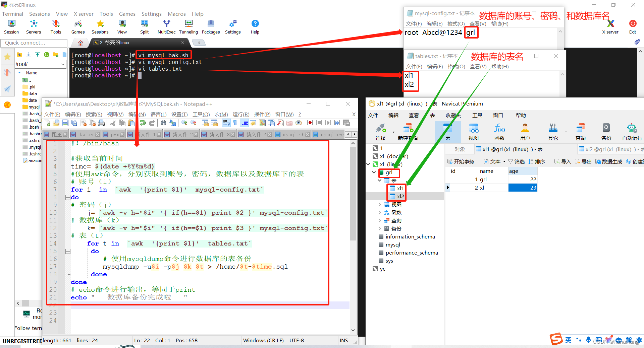Viewport: 644px width, 348px height.
Task: Click Notepad++ Undo green arrow icon
Action: pyautogui.click(x=143, y=123)
